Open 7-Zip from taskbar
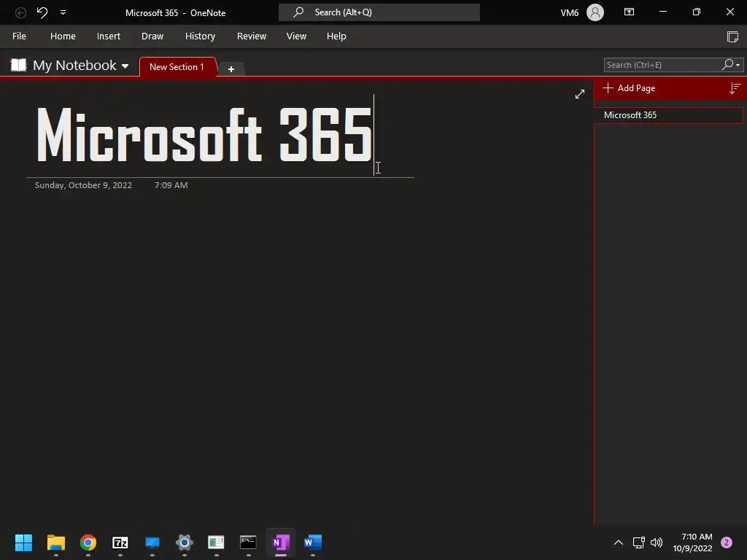This screenshot has height=560, width=747. 120,542
